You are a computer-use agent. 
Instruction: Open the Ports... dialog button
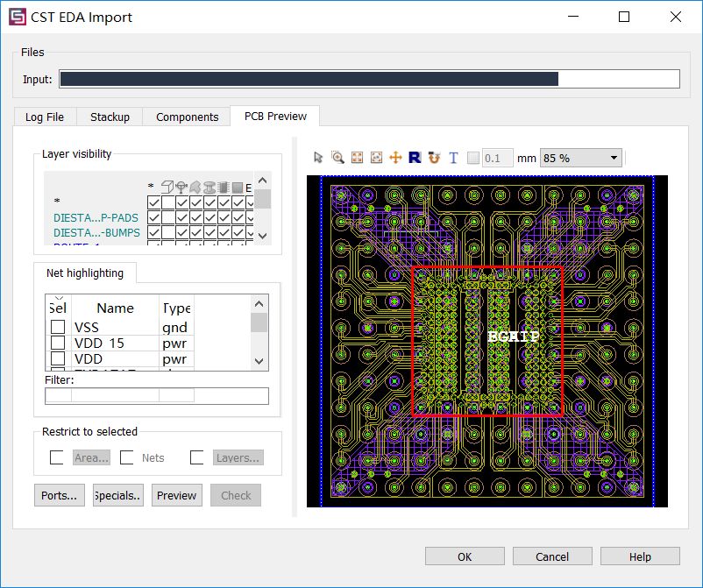pyautogui.click(x=60, y=495)
